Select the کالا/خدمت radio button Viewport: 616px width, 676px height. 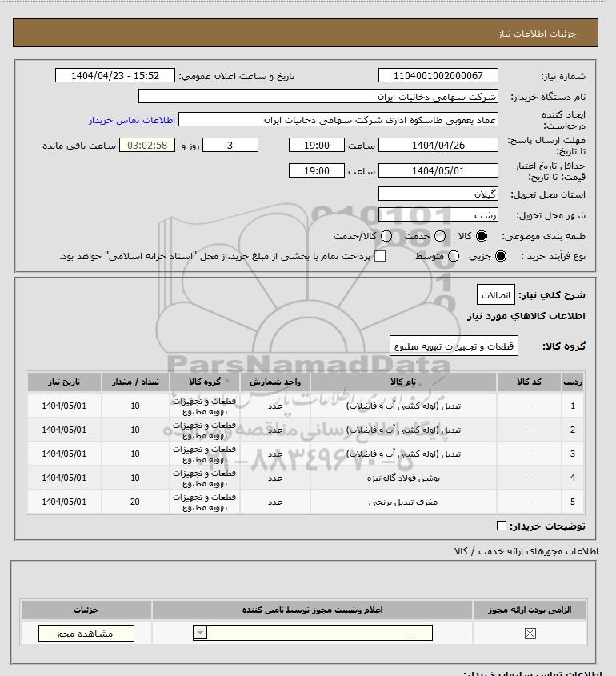386,236
